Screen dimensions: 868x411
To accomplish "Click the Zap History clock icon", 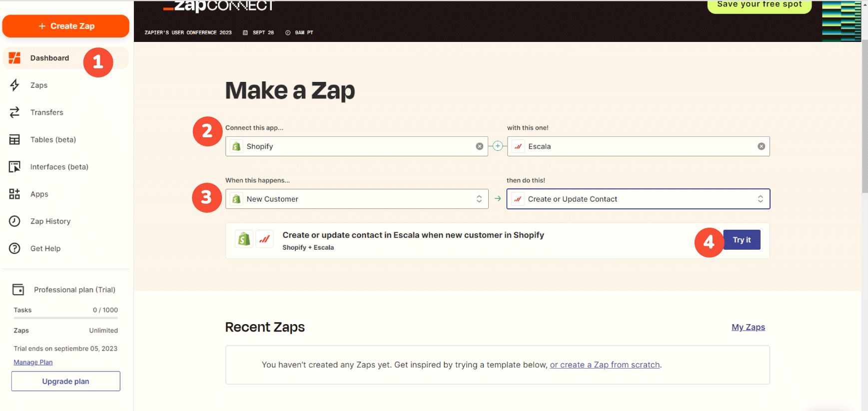I will [x=14, y=221].
